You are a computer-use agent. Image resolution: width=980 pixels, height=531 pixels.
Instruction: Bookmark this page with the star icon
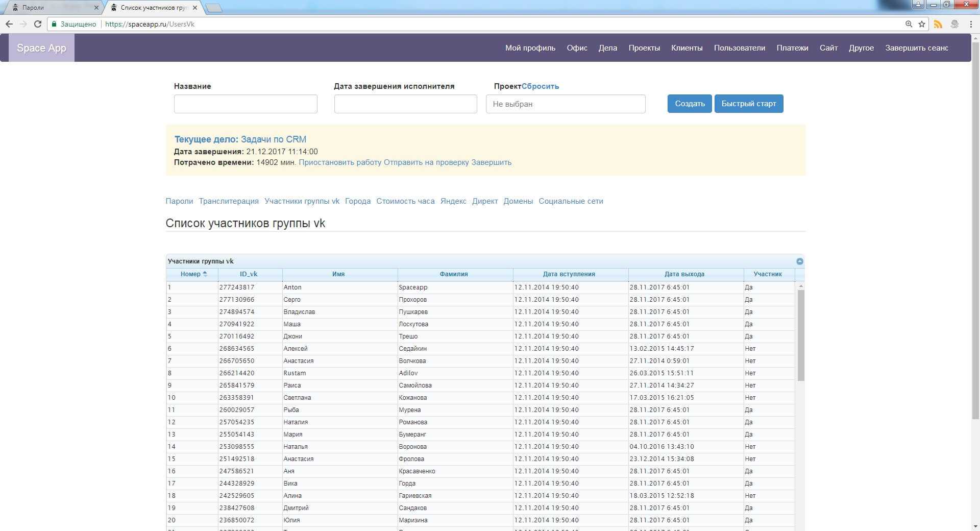click(x=922, y=24)
